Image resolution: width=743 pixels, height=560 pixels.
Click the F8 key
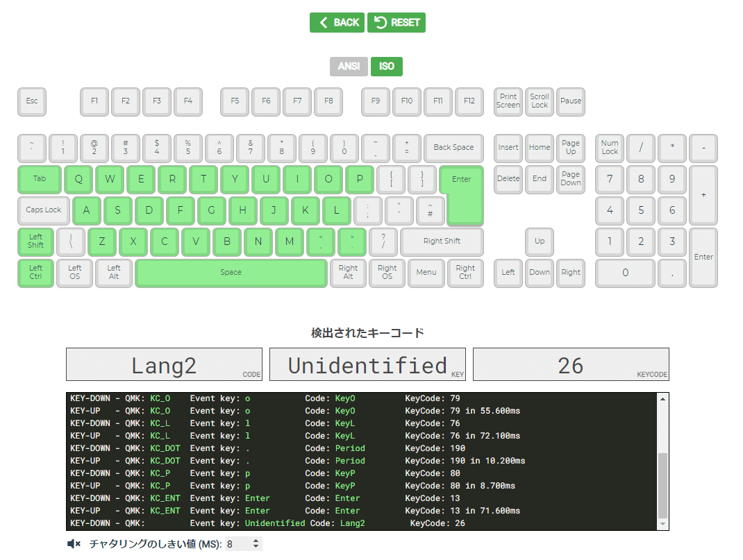(x=328, y=101)
